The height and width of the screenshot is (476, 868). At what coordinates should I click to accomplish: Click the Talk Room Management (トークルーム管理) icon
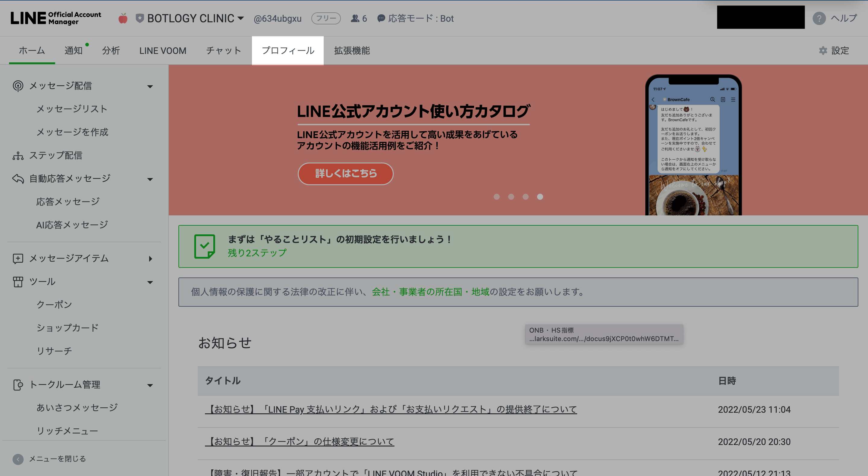(x=18, y=385)
